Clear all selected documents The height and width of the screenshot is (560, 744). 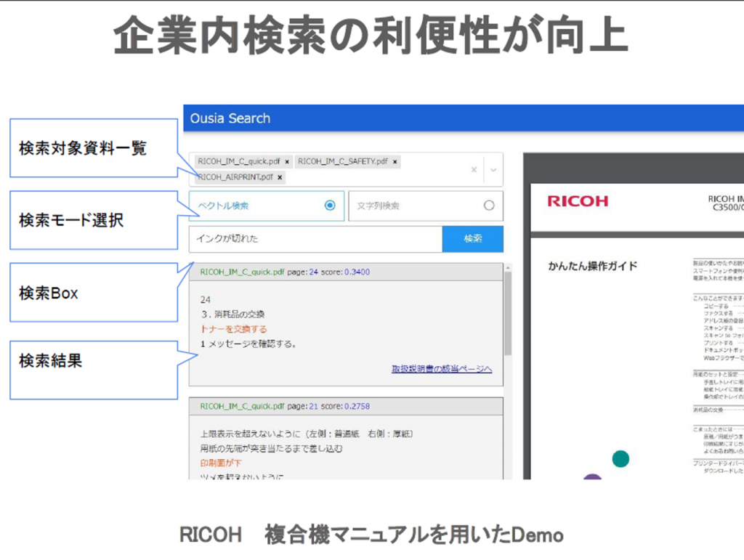(x=474, y=170)
